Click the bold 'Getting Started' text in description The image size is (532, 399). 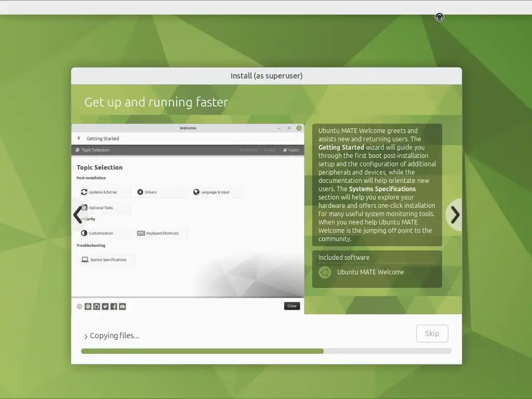(x=341, y=147)
